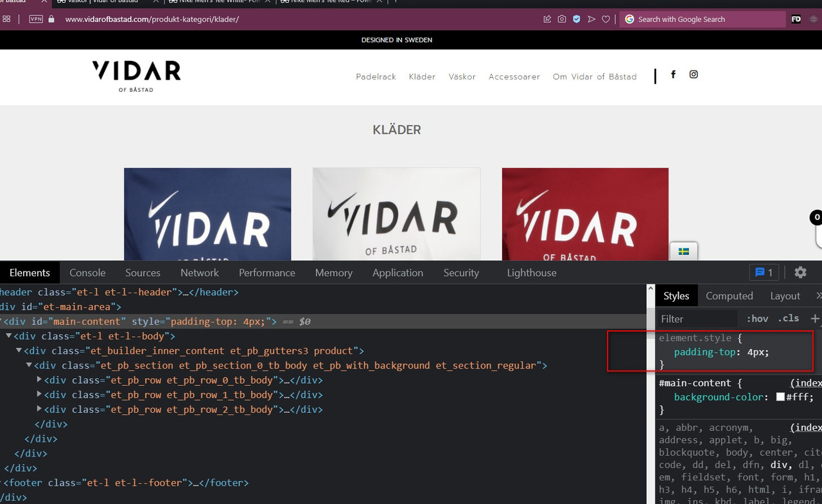The height and width of the screenshot is (504, 822).
Task: Open the navy blue Vidar tee product
Action: pos(207,214)
